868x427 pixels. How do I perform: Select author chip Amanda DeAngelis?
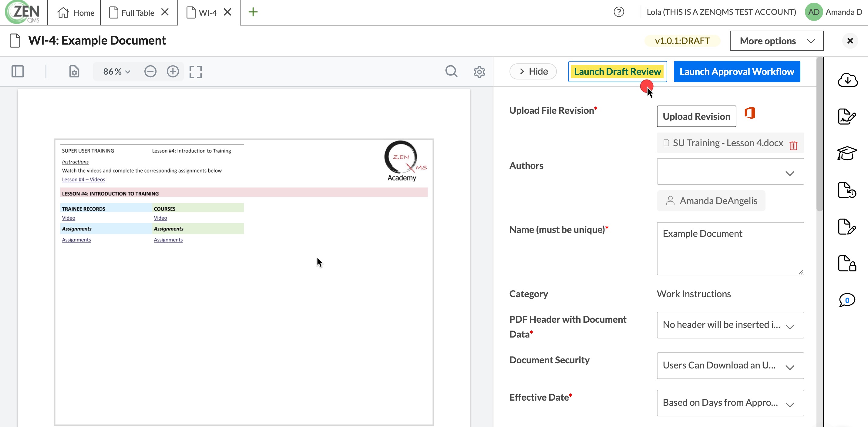711,201
